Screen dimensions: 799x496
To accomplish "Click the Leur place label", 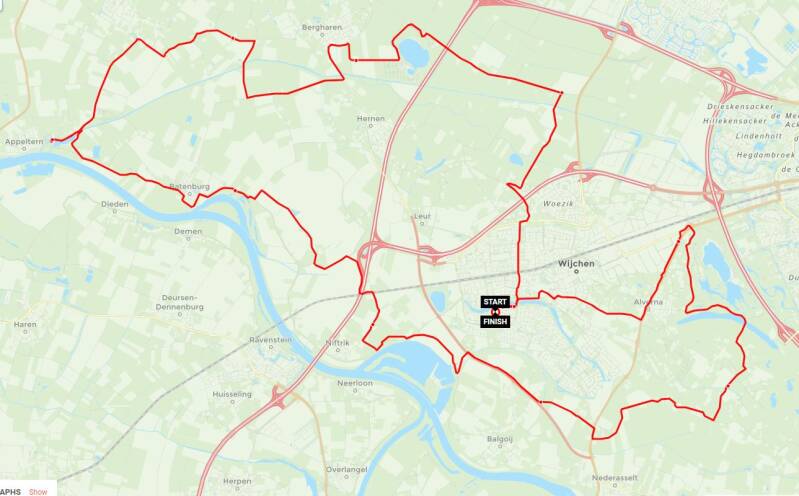I will [x=422, y=216].
